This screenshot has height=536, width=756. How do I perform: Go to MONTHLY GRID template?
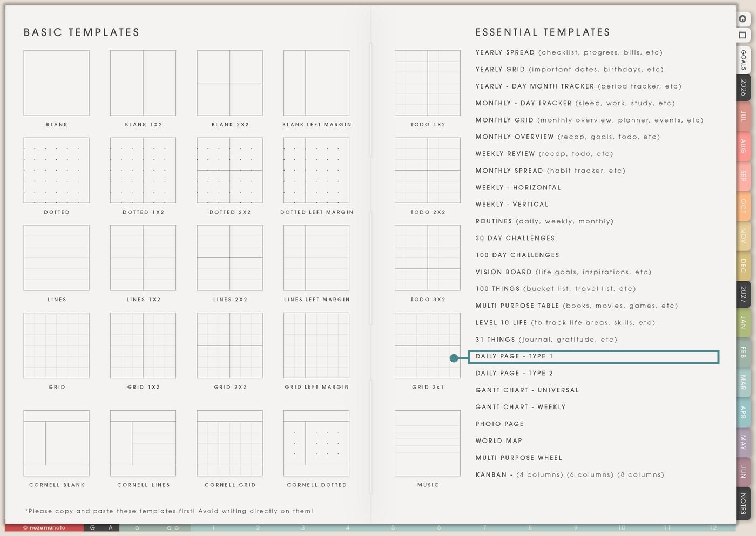pos(589,120)
